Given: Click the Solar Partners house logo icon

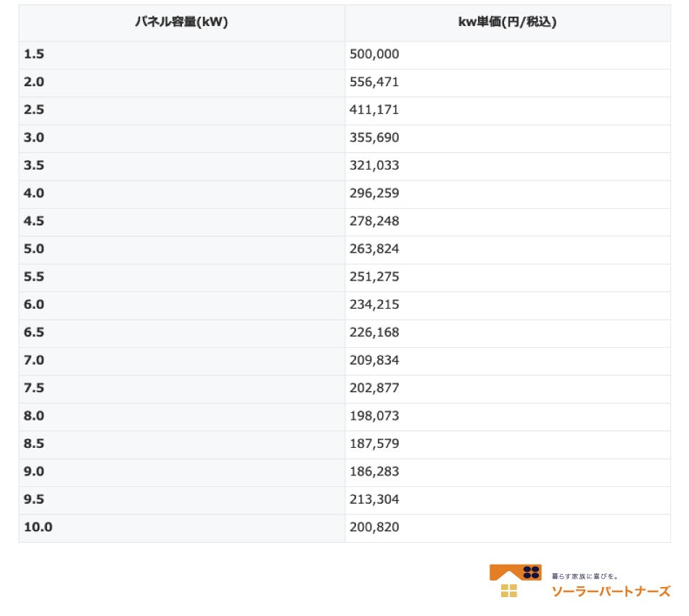Looking at the screenshot, I should click(x=515, y=580).
